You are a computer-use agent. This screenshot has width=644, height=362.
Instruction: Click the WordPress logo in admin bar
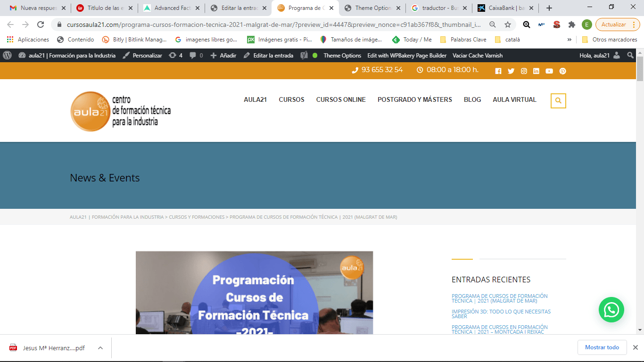click(x=7, y=55)
